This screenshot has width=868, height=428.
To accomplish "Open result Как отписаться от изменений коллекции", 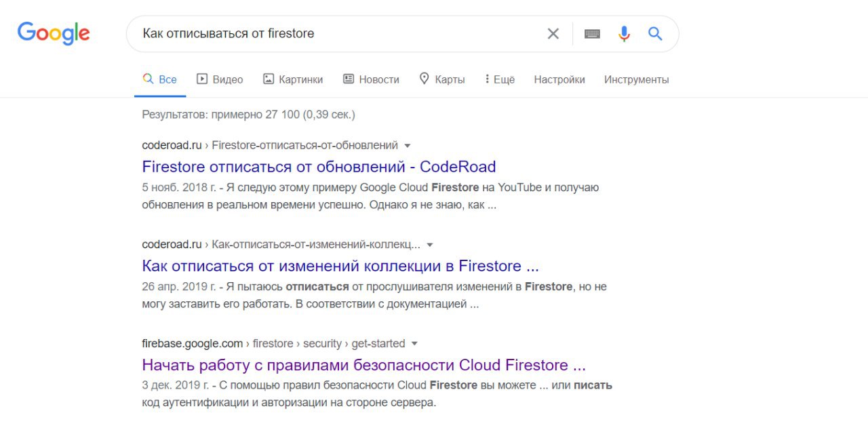I will (x=340, y=265).
